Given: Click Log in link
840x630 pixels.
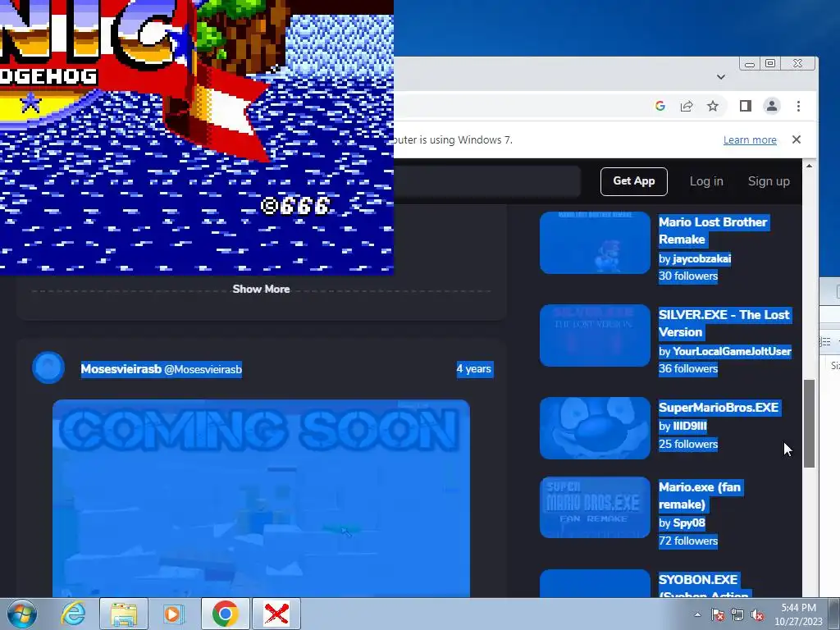Looking at the screenshot, I should coord(706,181).
